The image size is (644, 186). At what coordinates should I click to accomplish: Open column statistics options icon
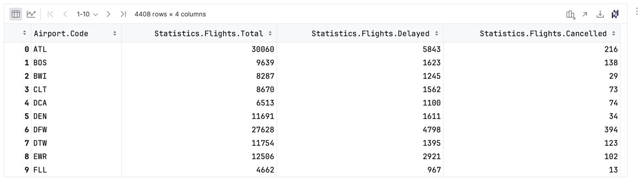570,14
